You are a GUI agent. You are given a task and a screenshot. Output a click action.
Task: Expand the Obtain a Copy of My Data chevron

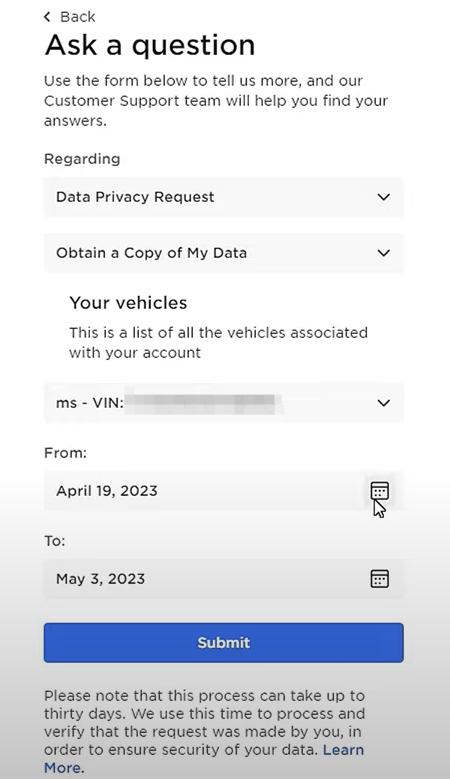click(383, 253)
